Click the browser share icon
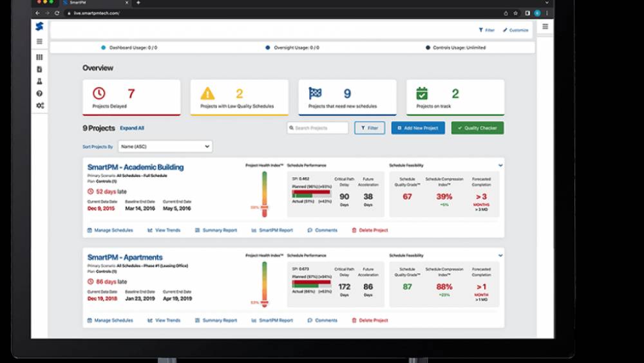Screen dimensions: 644x363 tap(506, 13)
